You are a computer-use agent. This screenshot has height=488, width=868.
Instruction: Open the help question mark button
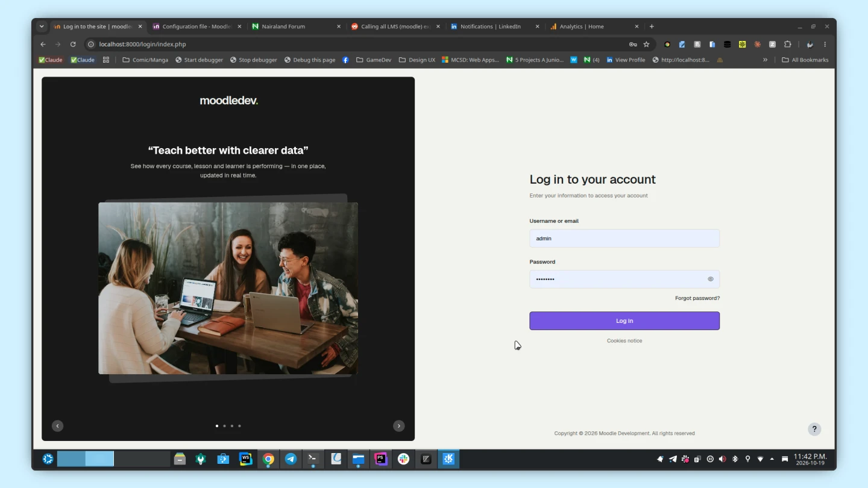point(814,429)
